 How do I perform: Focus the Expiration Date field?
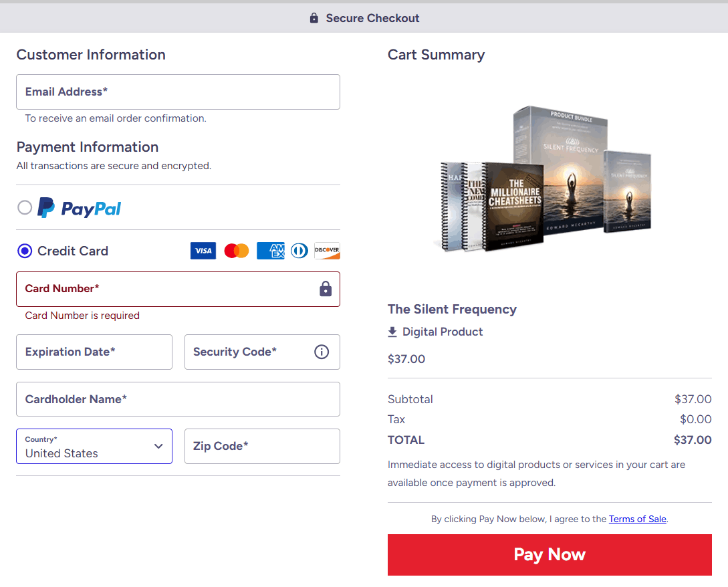click(94, 352)
